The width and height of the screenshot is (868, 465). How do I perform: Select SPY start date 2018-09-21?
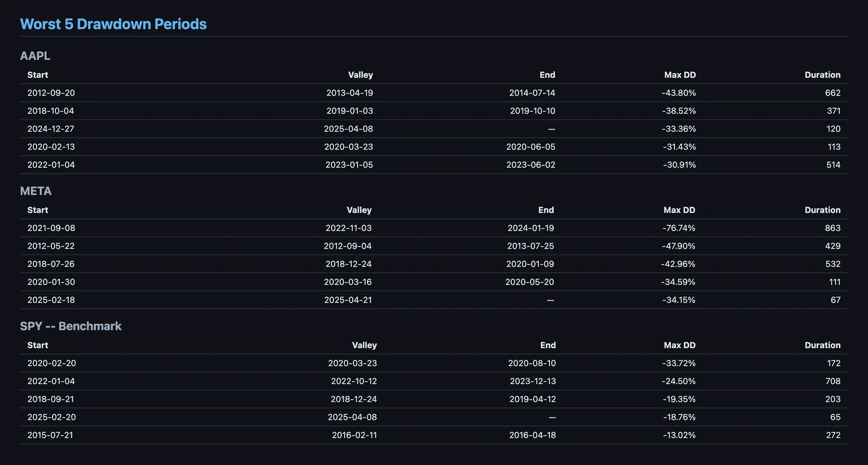coord(50,399)
